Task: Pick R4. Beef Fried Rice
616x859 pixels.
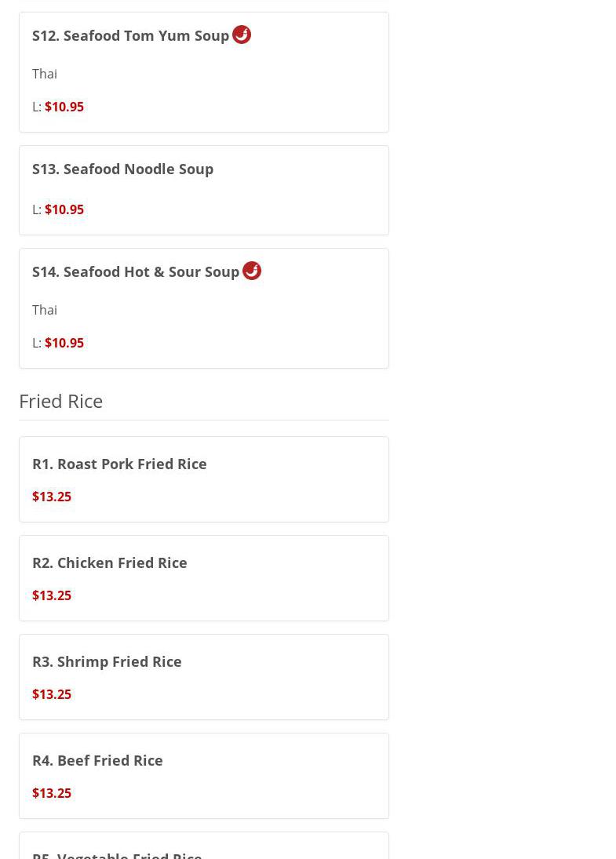Action: (97, 761)
